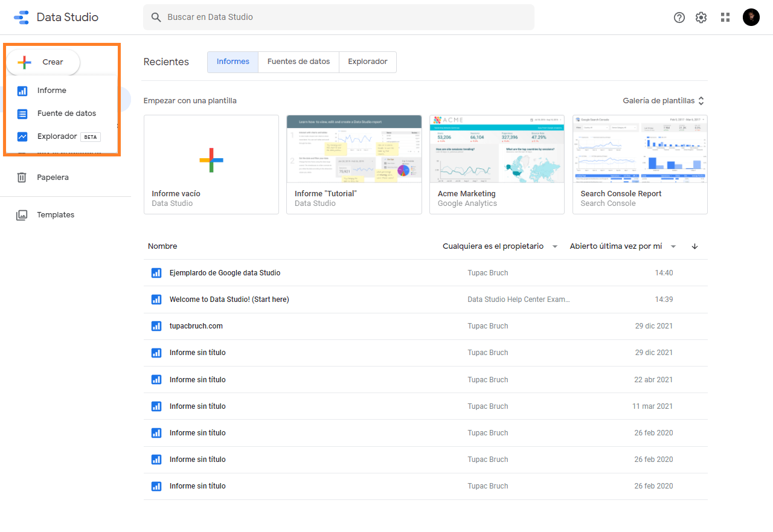Open the Abierto última vez por mí dropdown
The image size is (773, 532).
(623, 246)
